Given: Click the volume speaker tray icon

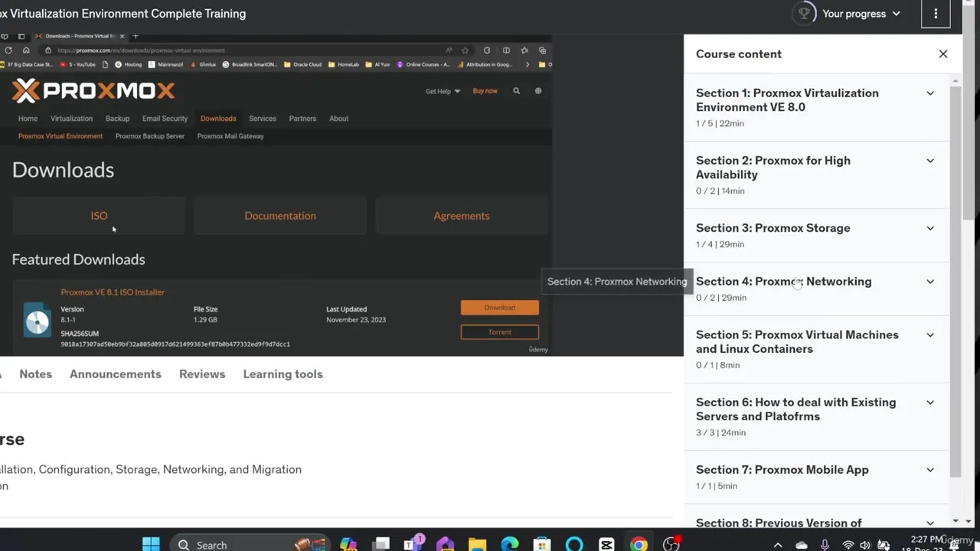Looking at the screenshot, I should (x=865, y=545).
